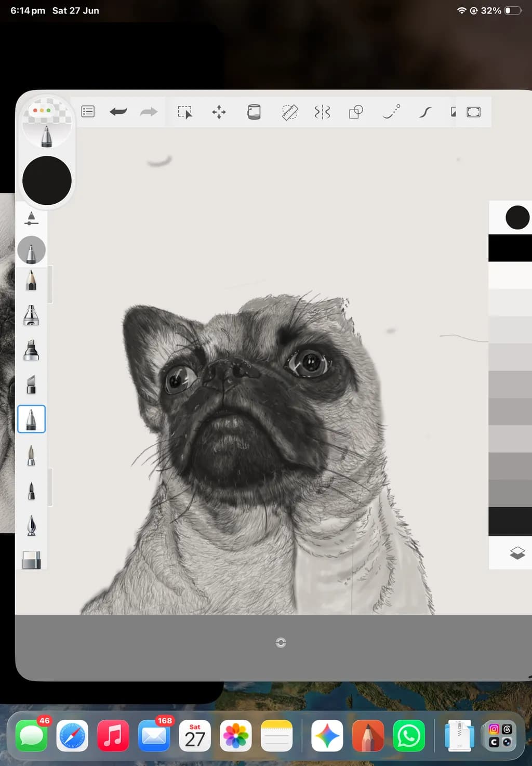Screen dimensions: 532x766
Task: Launch Safari from the dock
Action: pyautogui.click(x=72, y=736)
